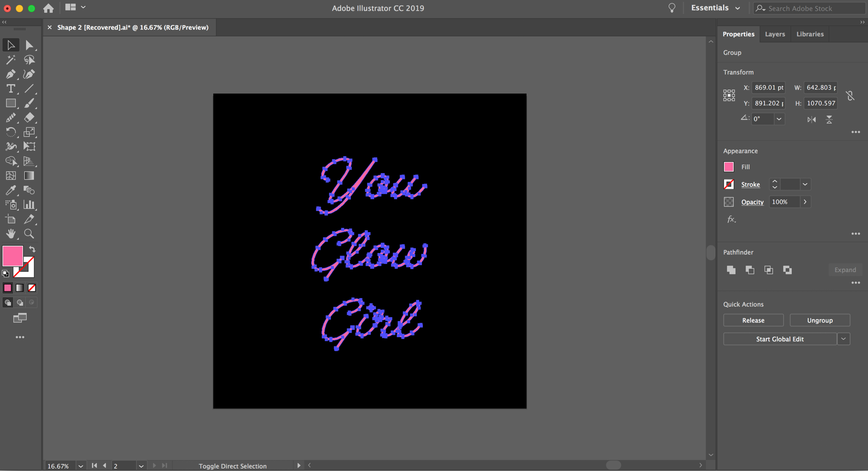The width and height of the screenshot is (868, 471).
Task: Click the Release button
Action: (x=753, y=320)
